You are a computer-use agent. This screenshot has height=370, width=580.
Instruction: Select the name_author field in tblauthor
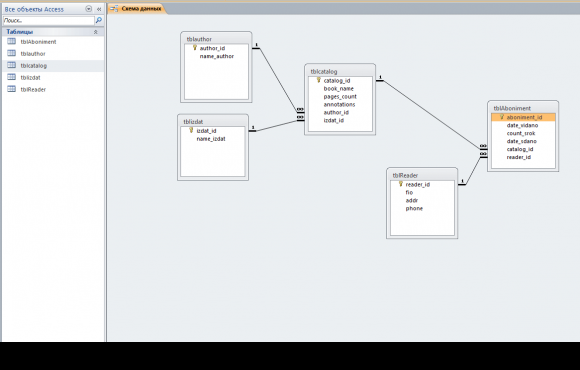click(x=216, y=56)
